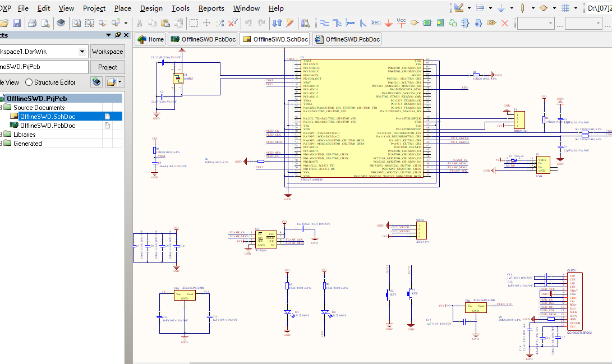
Task: Click the Fit Document zoom icon
Action: [76, 23]
